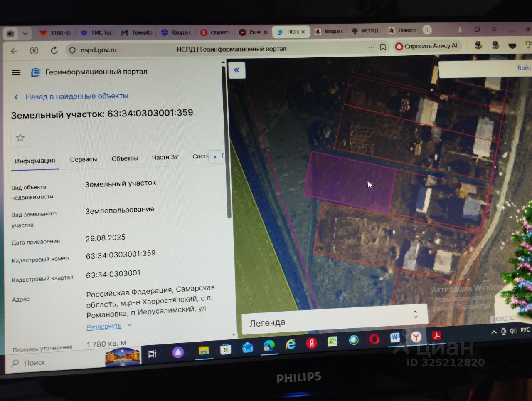Open the red Yandex app on taskbar
The width and height of the screenshot is (532, 401).
[312, 343]
